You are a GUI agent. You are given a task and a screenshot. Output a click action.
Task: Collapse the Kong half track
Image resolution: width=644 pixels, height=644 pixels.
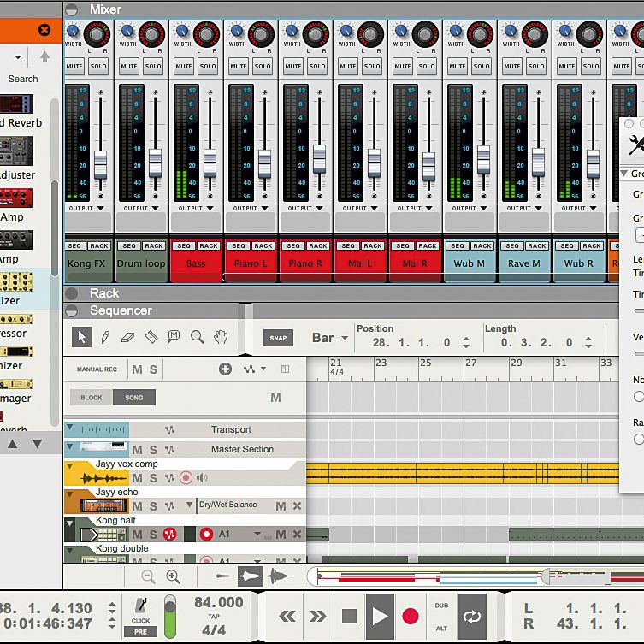(69, 523)
